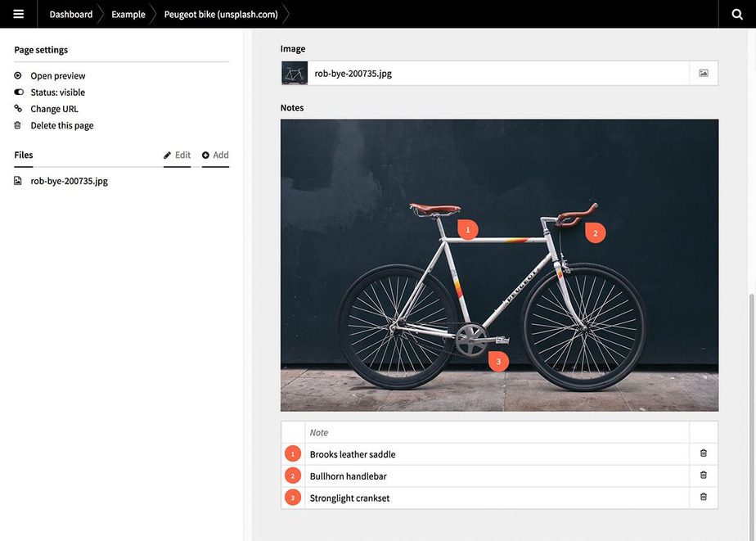This screenshot has height=541, width=756.
Task: Toggle the page Status: visible switch
Action: click(18, 92)
